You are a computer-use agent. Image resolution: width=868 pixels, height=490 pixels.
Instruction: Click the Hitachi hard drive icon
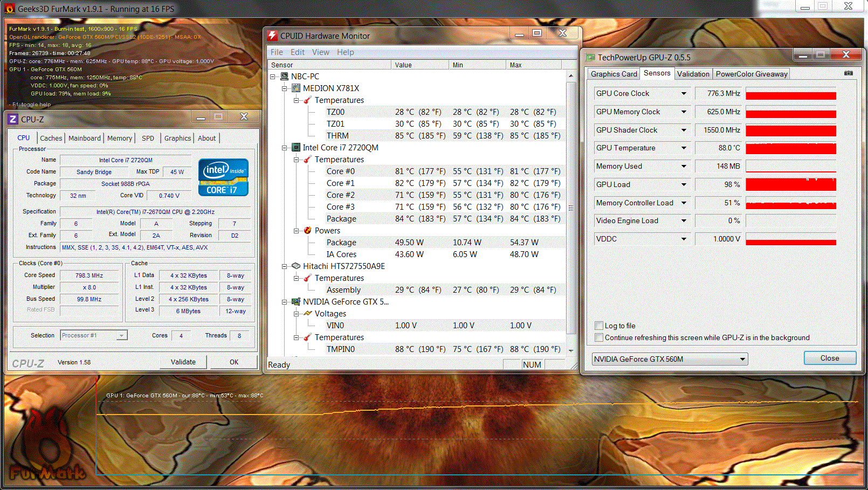pyautogui.click(x=296, y=266)
